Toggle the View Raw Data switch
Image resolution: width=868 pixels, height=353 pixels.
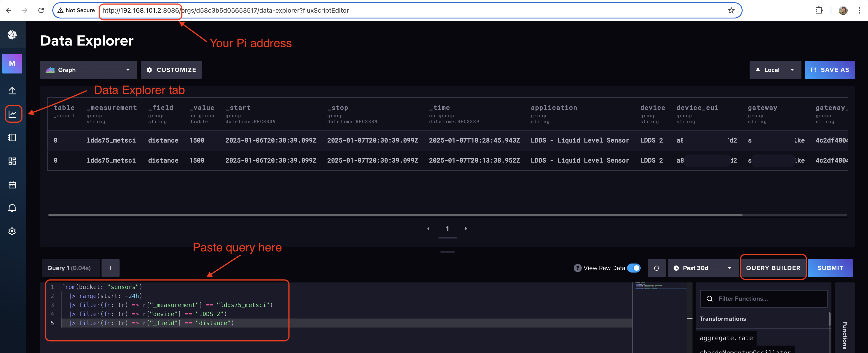(x=635, y=268)
